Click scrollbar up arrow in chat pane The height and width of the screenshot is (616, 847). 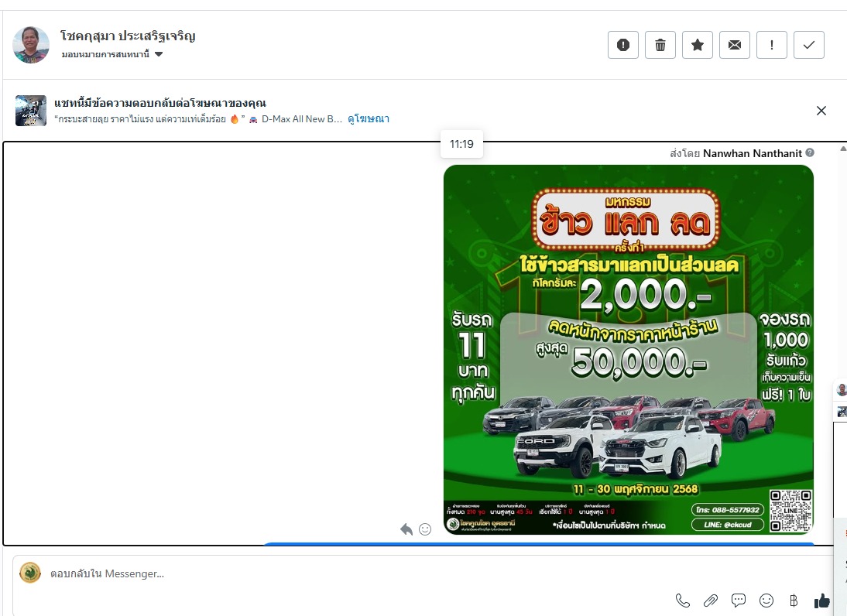[x=842, y=149]
